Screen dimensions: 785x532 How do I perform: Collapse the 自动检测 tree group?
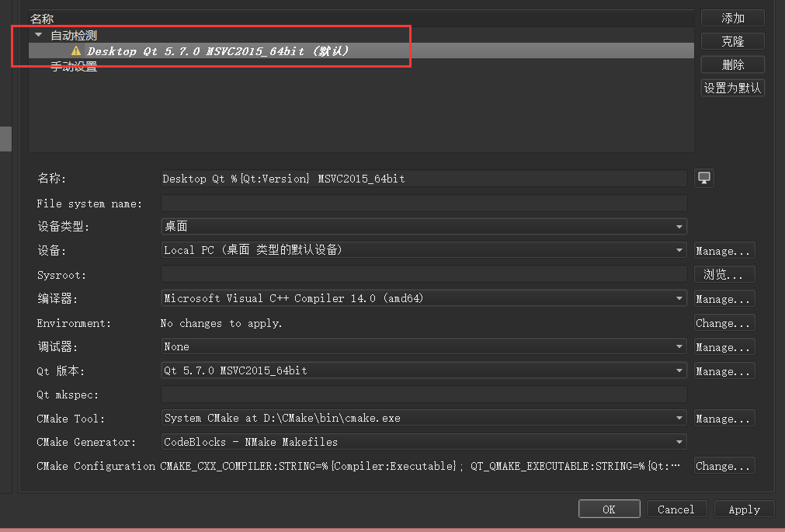point(39,35)
